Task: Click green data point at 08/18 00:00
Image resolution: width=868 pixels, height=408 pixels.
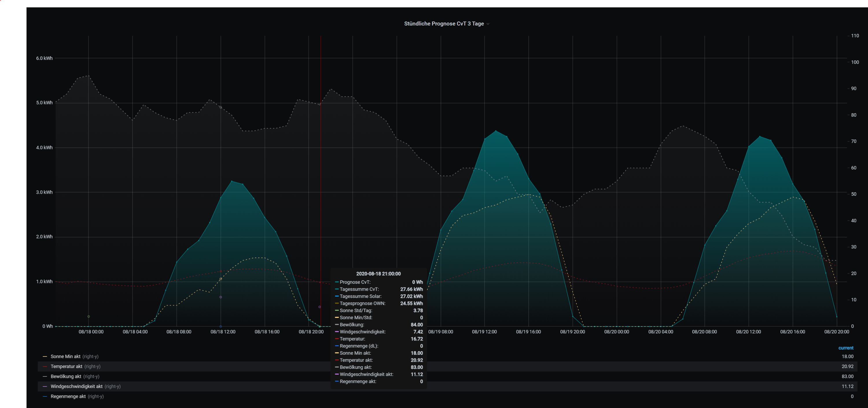Action: [89, 316]
